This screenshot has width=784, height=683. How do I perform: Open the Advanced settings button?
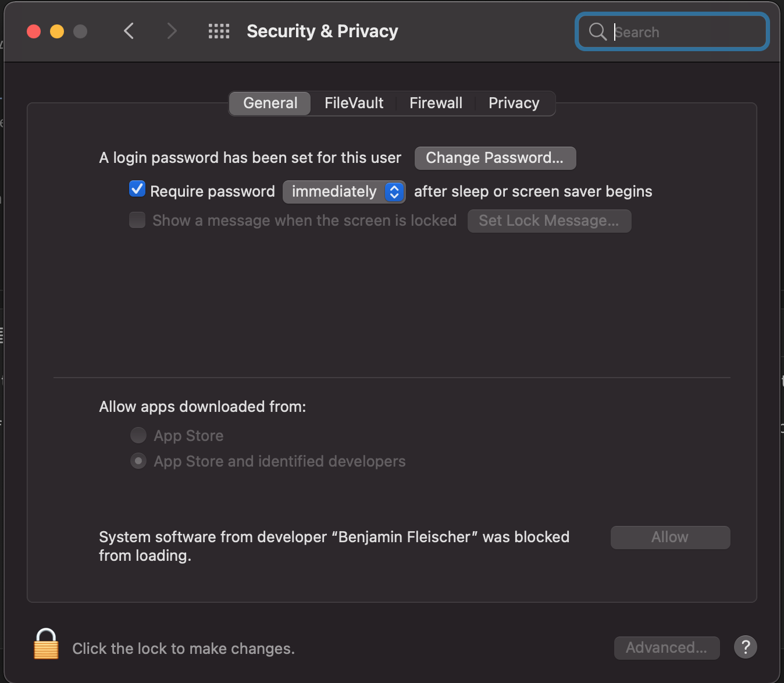click(x=667, y=648)
